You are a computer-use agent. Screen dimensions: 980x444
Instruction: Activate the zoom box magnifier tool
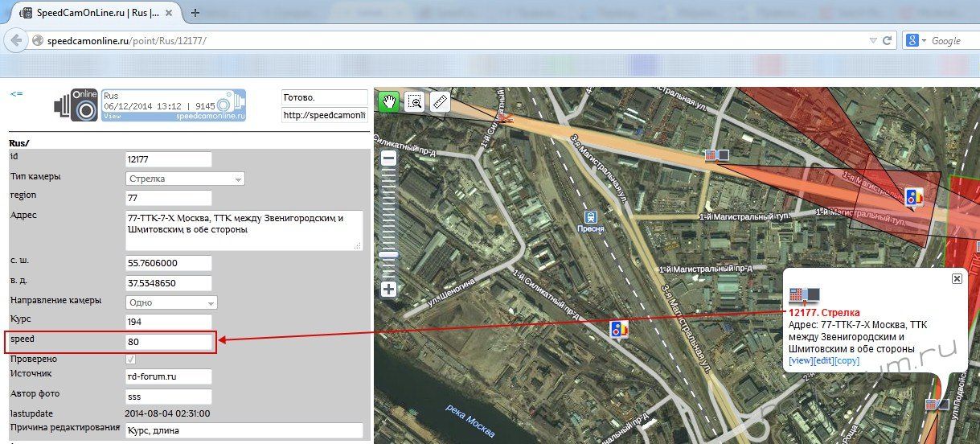[x=415, y=101]
